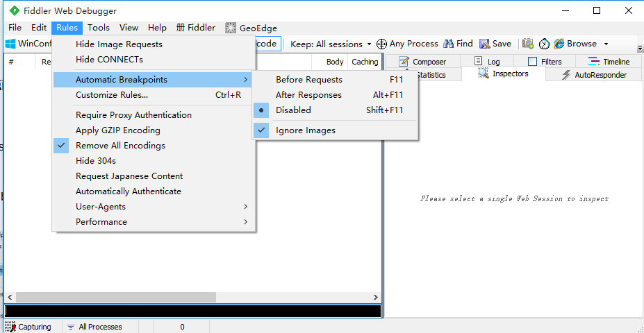
Task: Select Before Requests breakpoint option
Action: pos(335,80)
